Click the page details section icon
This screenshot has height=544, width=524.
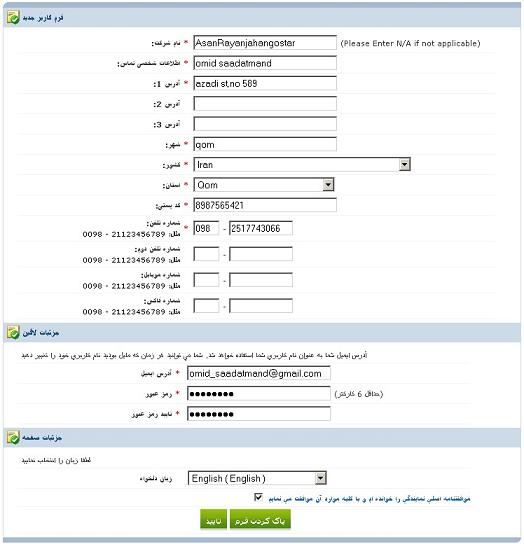pyautogui.click(x=14, y=438)
